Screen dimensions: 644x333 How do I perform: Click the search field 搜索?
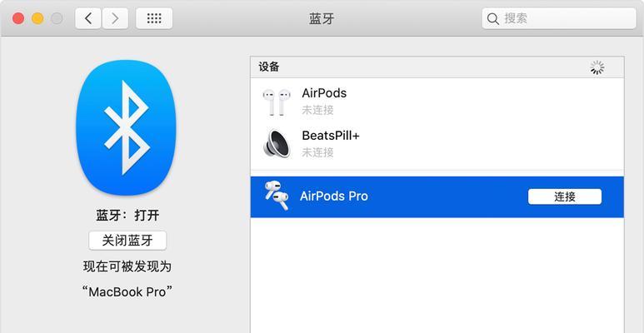(559, 18)
